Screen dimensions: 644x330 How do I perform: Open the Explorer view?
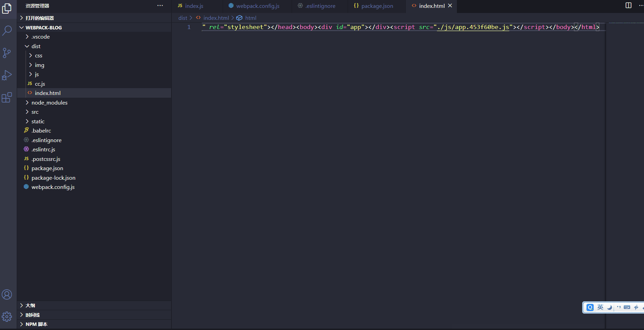7,9
